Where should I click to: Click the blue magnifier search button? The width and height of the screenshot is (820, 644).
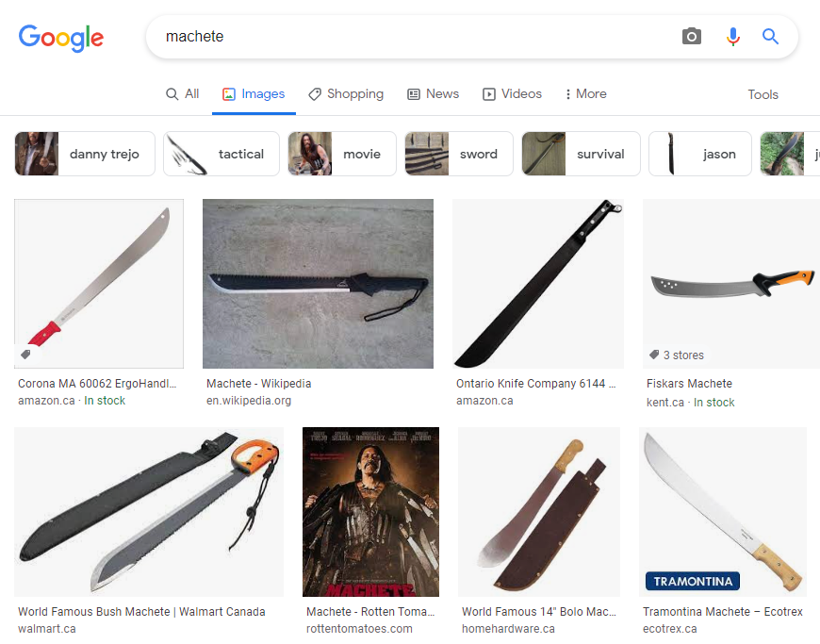pos(770,36)
